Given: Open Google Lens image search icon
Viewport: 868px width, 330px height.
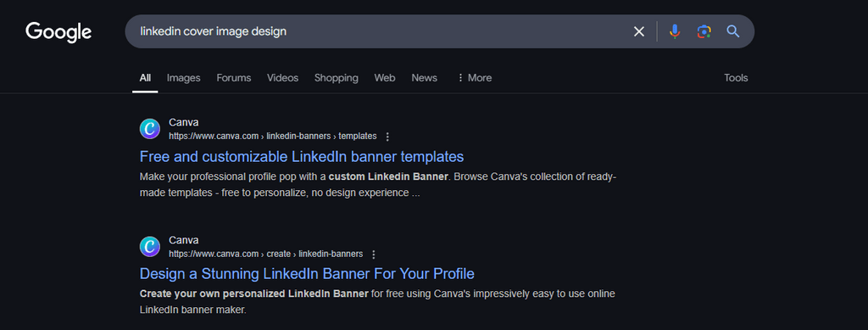Looking at the screenshot, I should (x=704, y=31).
